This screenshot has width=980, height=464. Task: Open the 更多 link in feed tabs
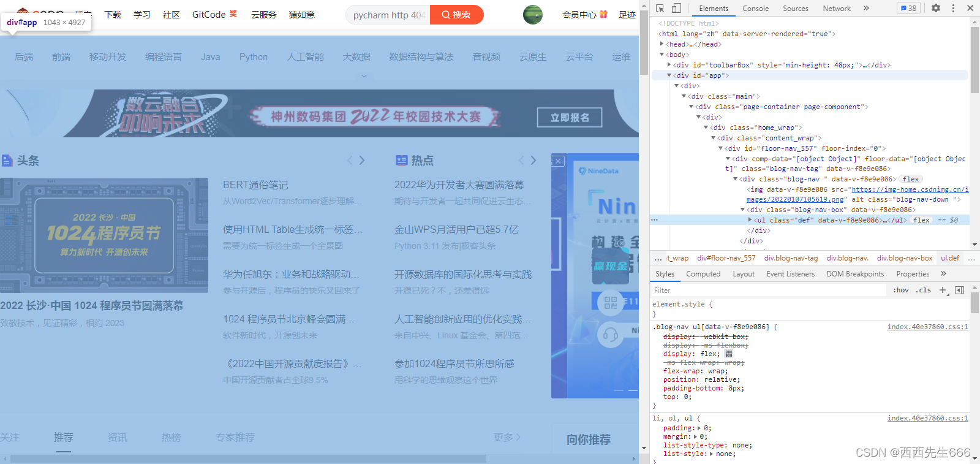(x=507, y=438)
